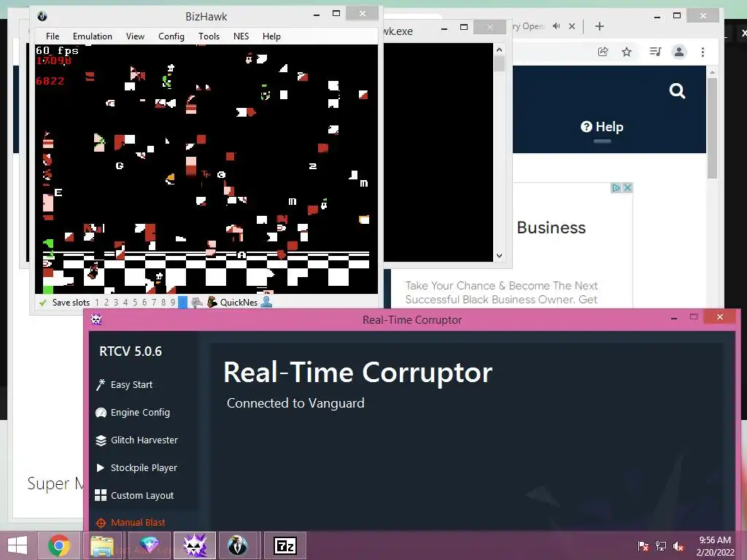The width and height of the screenshot is (747, 560).
Task: Click the BizHawk eagle taskbar icon
Action: pyautogui.click(x=237, y=545)
